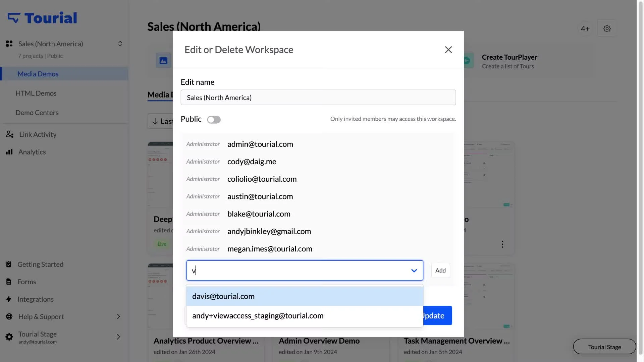644x362 pixels.
Task: Open Getting Started in the sidebar
Action: tap(40, 264)
